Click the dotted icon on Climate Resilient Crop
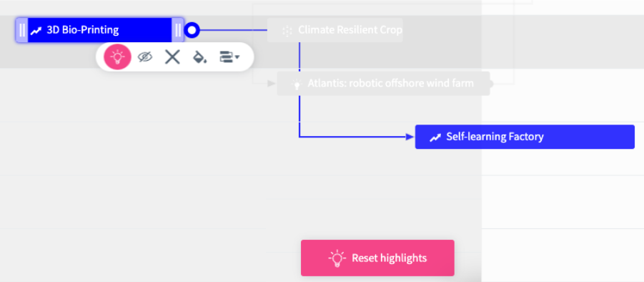644x282 pixels. (287, 31)
